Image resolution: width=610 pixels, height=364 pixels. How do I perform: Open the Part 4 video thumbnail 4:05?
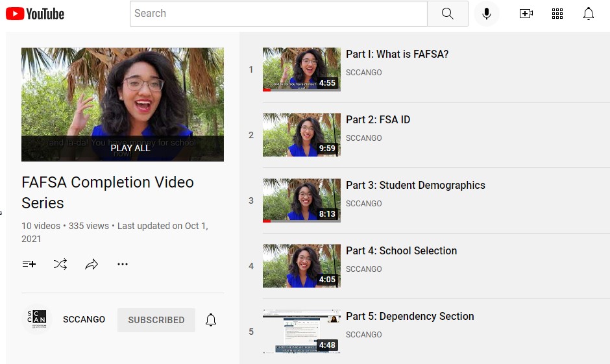pos(302,266)
